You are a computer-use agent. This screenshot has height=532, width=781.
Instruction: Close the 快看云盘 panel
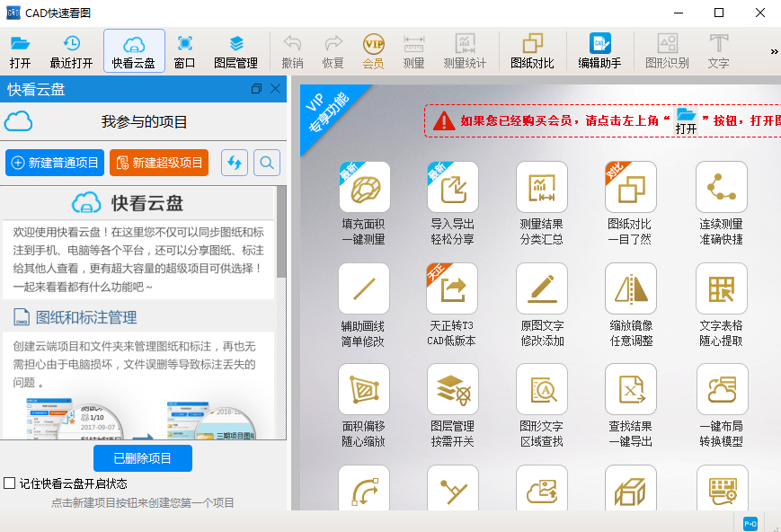(x=275, y=89)
